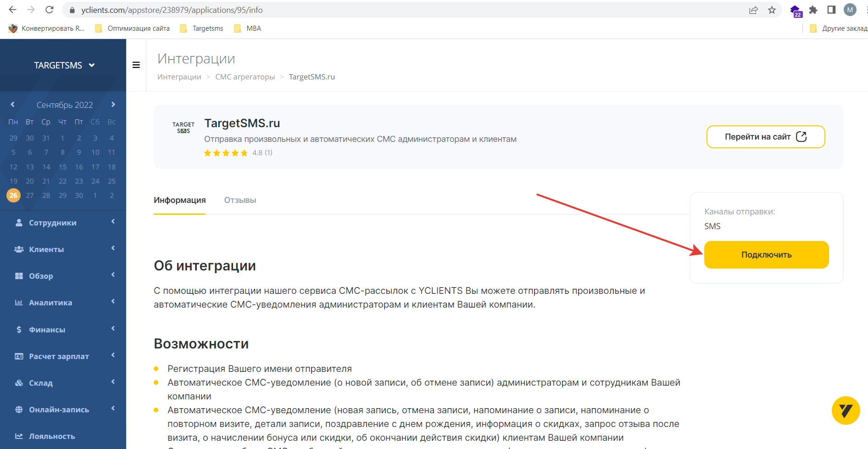
Task: Expand the Склад menu chevron
Action: pyautogui.click(x=113, y=382)
